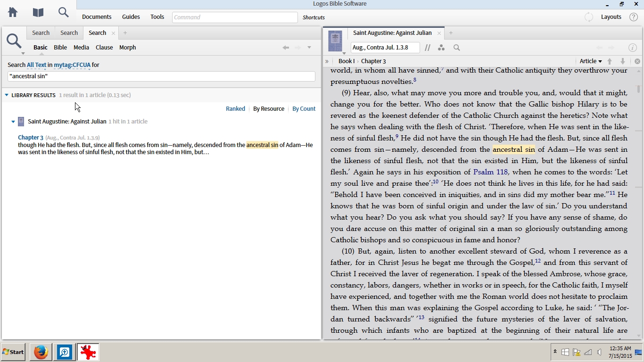Add new tab in search panel
Viewport: 644px width, 362px height.
(x=125, y=33)
